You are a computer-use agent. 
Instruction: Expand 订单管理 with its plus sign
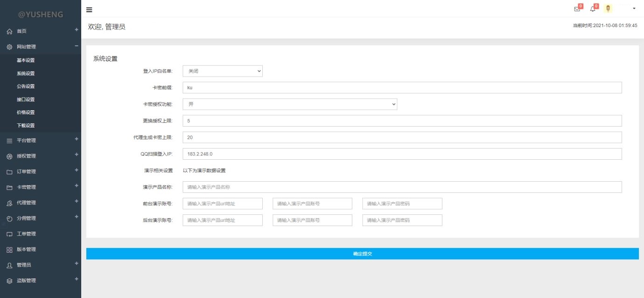(77, 170)
